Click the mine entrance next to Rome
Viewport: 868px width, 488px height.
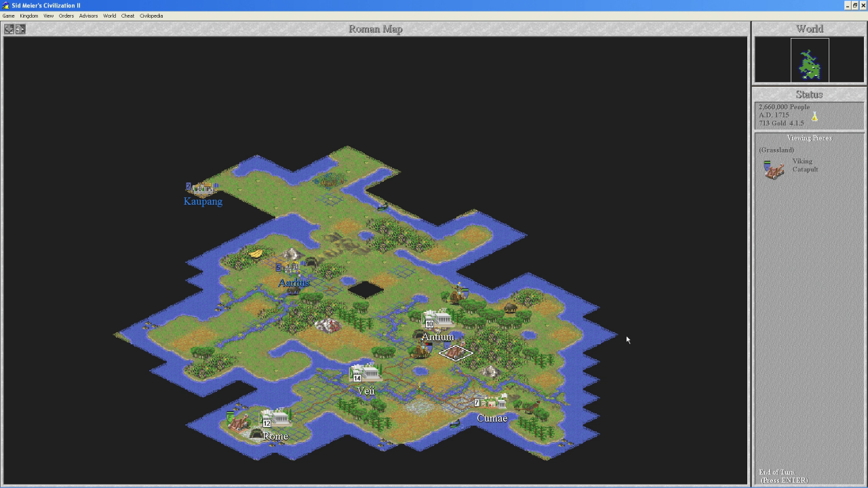(x=256, y=434)
